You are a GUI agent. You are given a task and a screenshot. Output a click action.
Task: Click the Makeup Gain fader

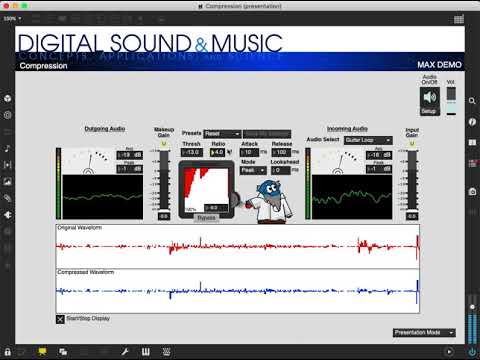pyautogui.click(x=164, y=180)
